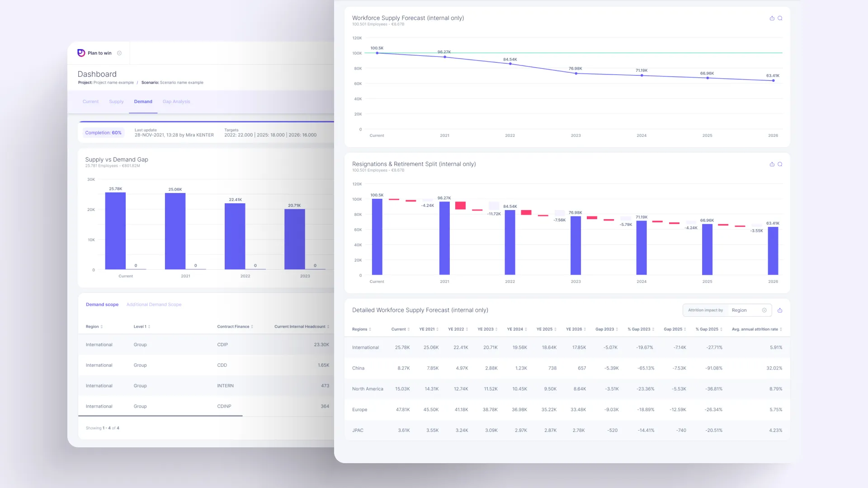Image resolution: width=868 pixels, height=488 pixels.
Task: Click the 2026 bar labeled 63.41K
Action: tap(773, 251)
